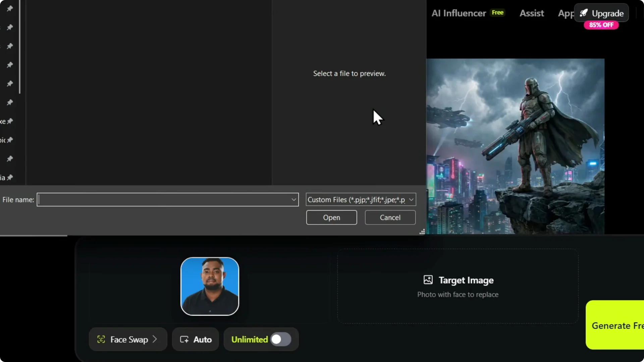The height and width of the screenshot is (362, 644).
Task: Select the uploaded face thumbnail
Action: pos(209,286)
